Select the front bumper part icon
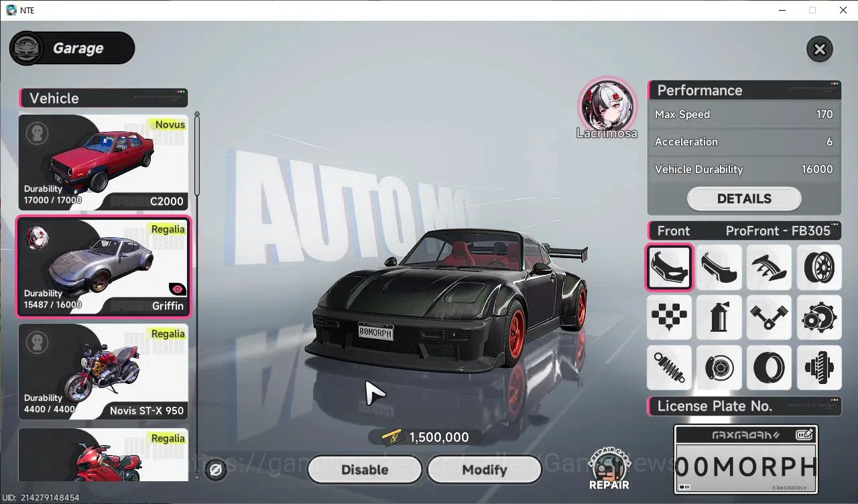 (669, 267)
